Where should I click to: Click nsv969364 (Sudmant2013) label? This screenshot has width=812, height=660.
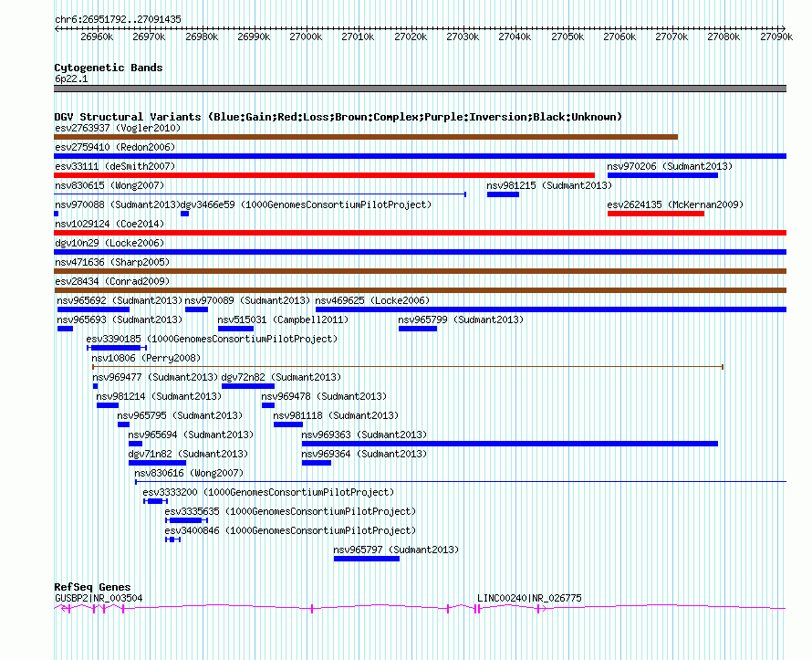(364, 454)
